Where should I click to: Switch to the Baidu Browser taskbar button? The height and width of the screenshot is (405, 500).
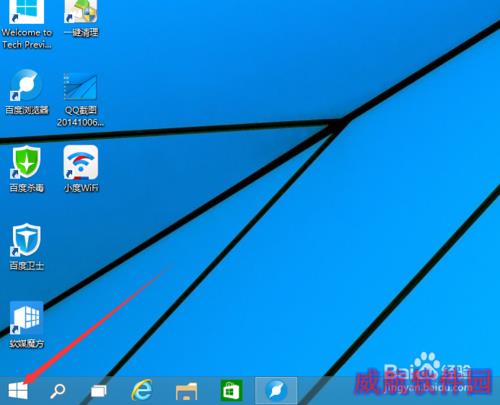click(x=276, y=390)
